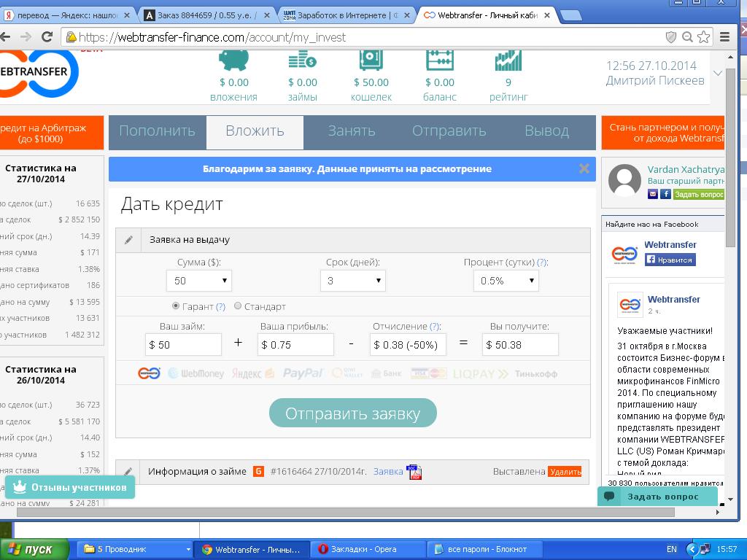Click the piggy bank вложения icon
Screen dimensions: 747x560
233,61
